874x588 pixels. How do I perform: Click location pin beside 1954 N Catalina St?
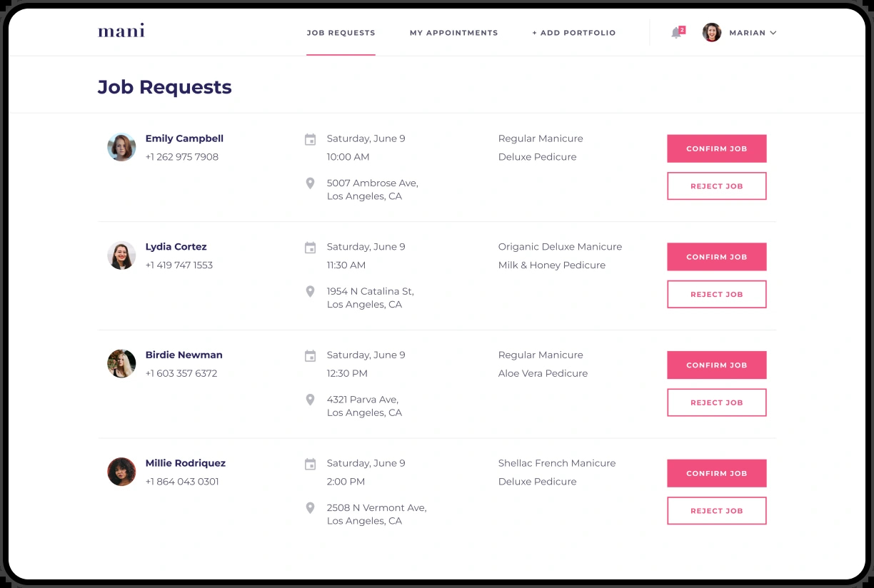click(x=310, y=292)
